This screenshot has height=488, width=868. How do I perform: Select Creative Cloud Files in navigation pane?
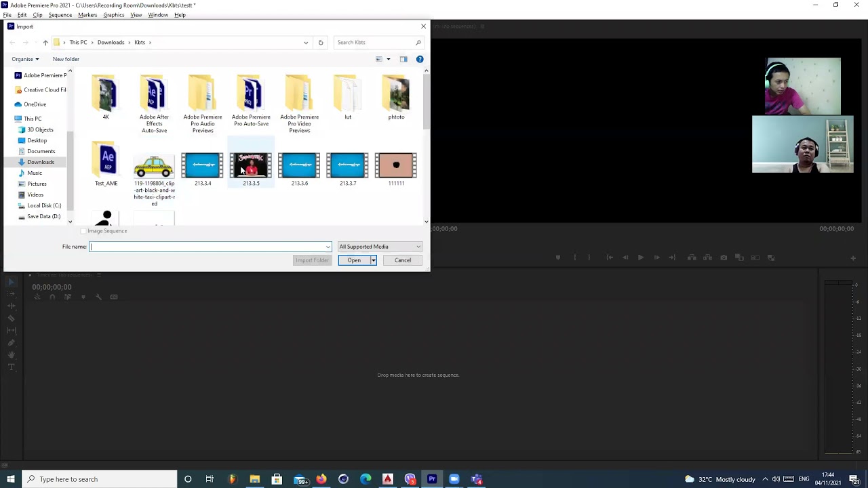[x=40, y=89]
